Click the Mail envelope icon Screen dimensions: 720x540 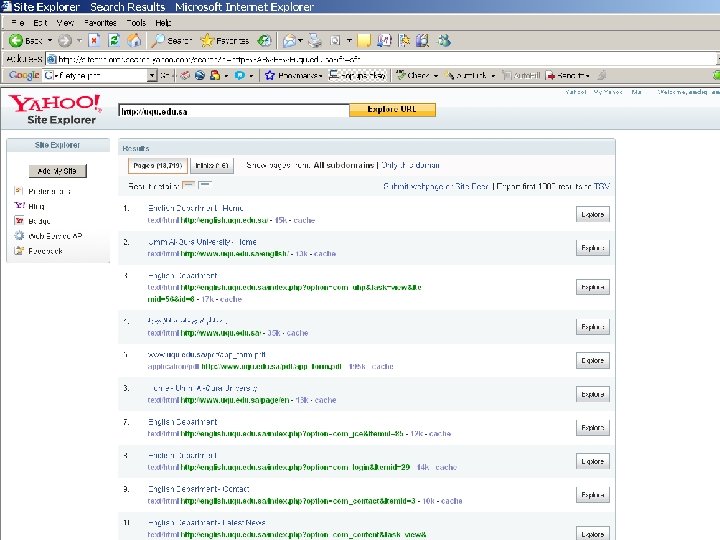[x=289, y=41]
